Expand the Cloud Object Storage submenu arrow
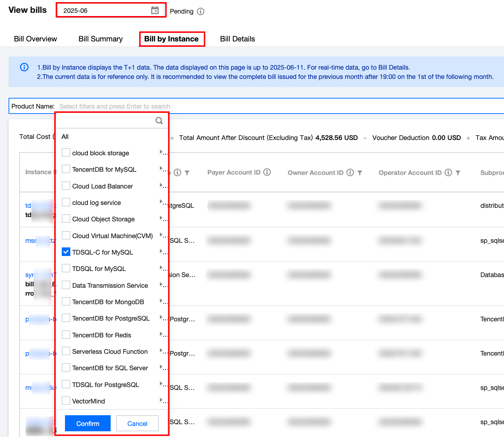Viewport: 504px width, 437px height. (161, 218)
